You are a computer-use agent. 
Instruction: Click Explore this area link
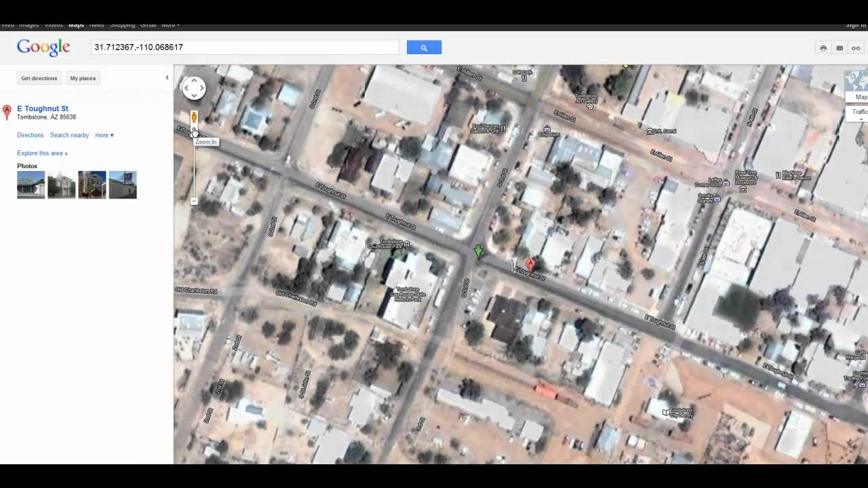click(42, 153)
